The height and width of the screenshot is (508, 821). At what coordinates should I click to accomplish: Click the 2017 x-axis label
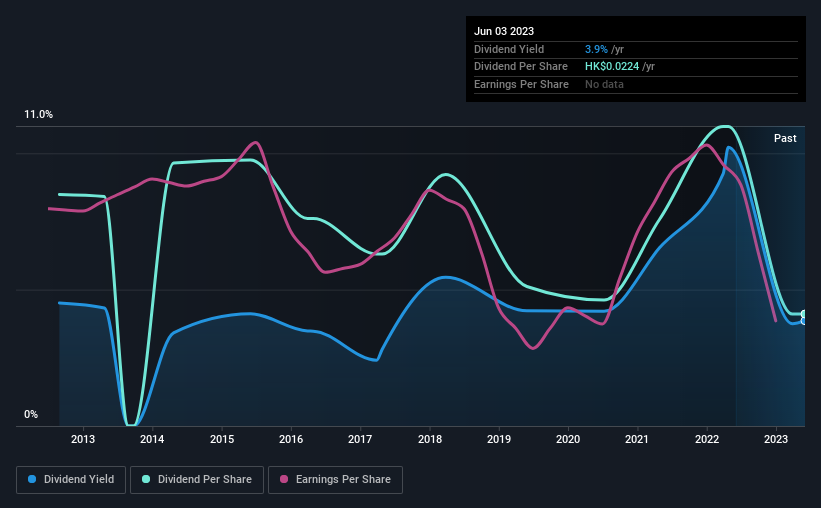pyautogui.click(x=360, y=439)
